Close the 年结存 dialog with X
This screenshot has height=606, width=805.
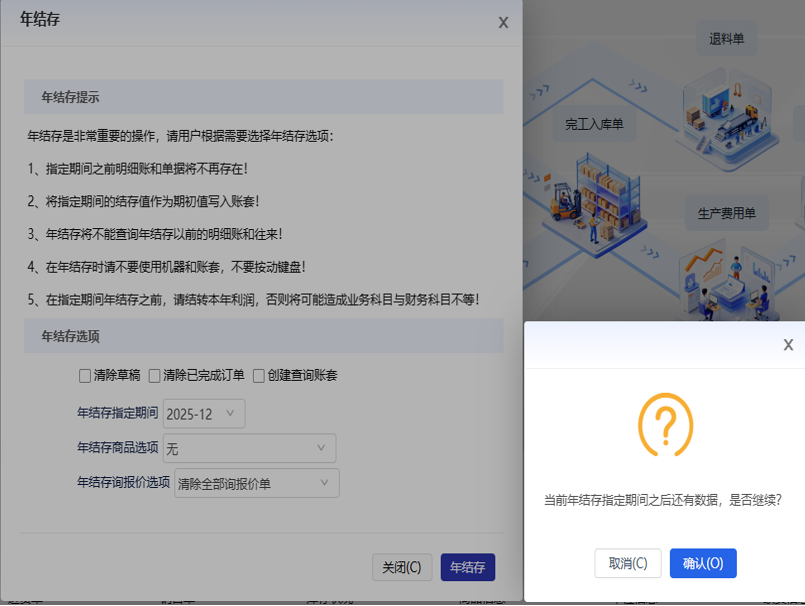[x=503, y=22]
